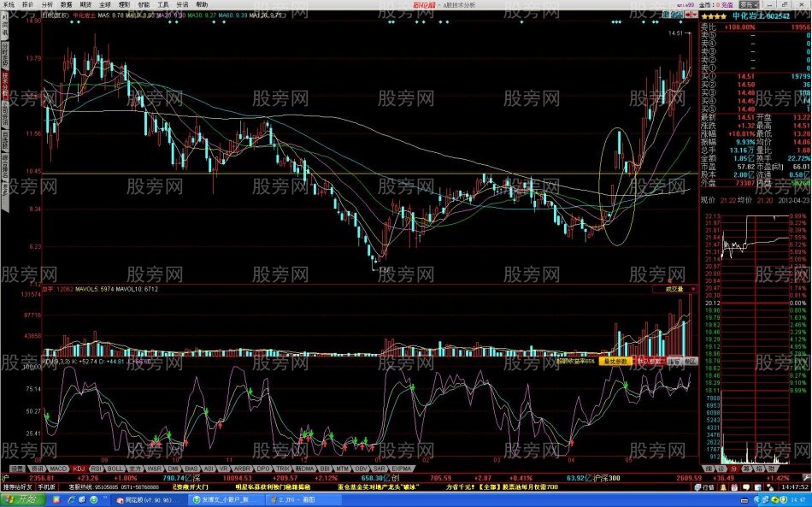Open the 工具 menu

pos(163,4)
